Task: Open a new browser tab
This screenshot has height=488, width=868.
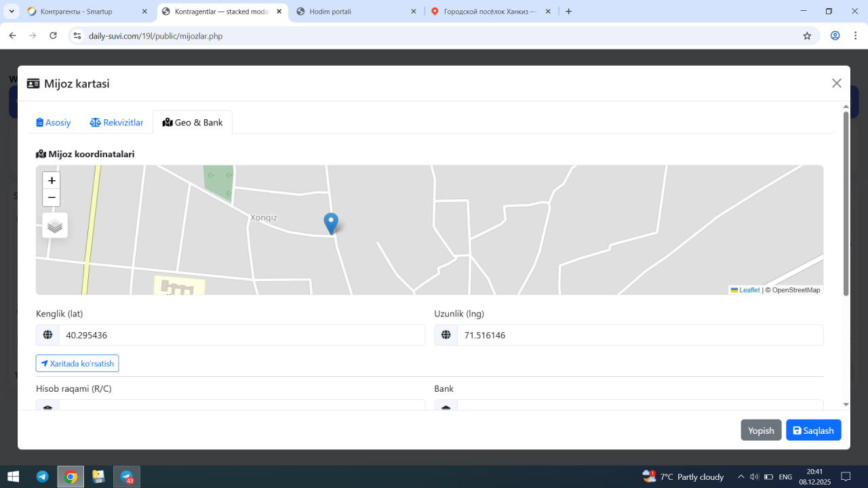Action: 568,12
